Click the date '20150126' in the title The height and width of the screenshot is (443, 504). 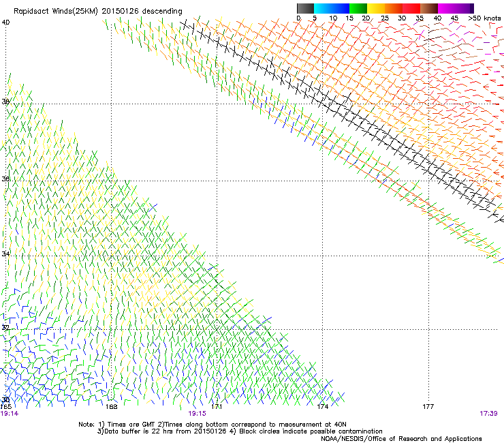pyautogui.click(x=121, y=12)
